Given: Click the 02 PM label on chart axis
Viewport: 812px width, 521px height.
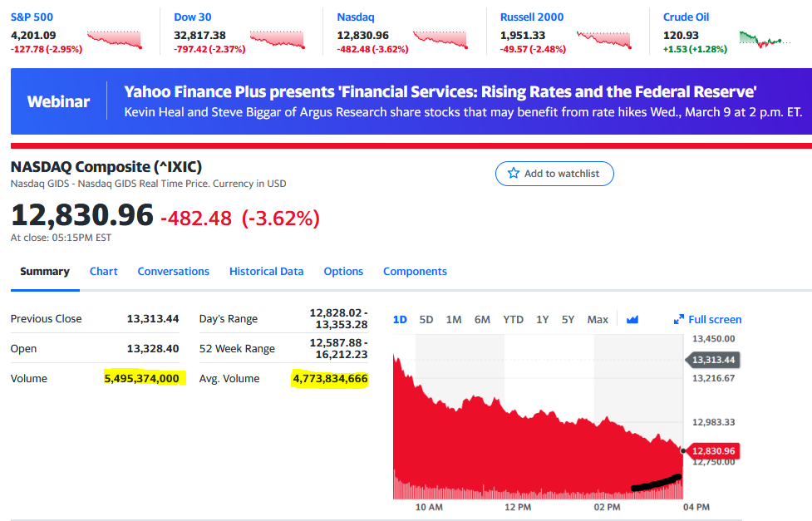Looking at the screenshot, I should (x=607, y=507).
